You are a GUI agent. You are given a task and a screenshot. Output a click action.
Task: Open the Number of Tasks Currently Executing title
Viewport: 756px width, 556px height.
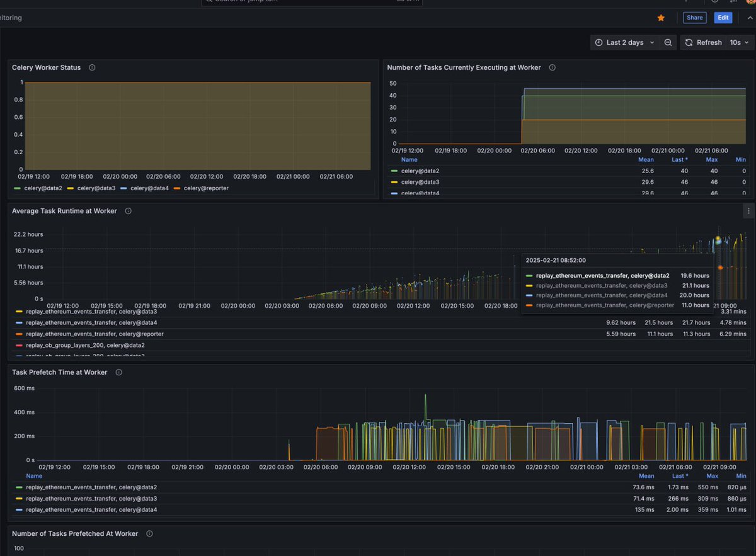pyautogui.click(x=464, y=67)
